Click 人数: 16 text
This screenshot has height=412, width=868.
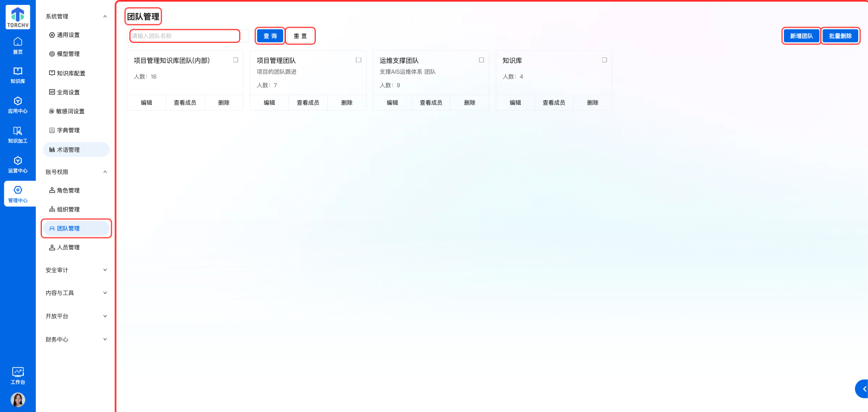click(145, 76)
